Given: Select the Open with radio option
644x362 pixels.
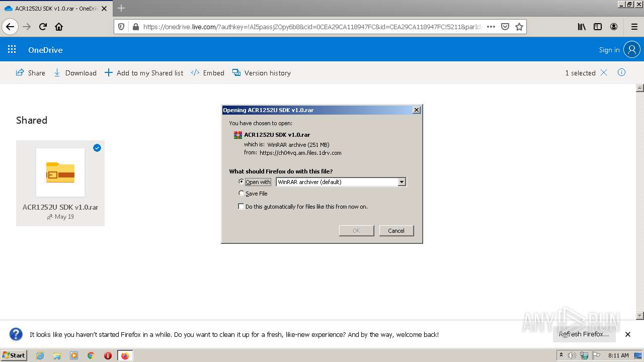Looking at the screenshot, I should tap(242, 182).
